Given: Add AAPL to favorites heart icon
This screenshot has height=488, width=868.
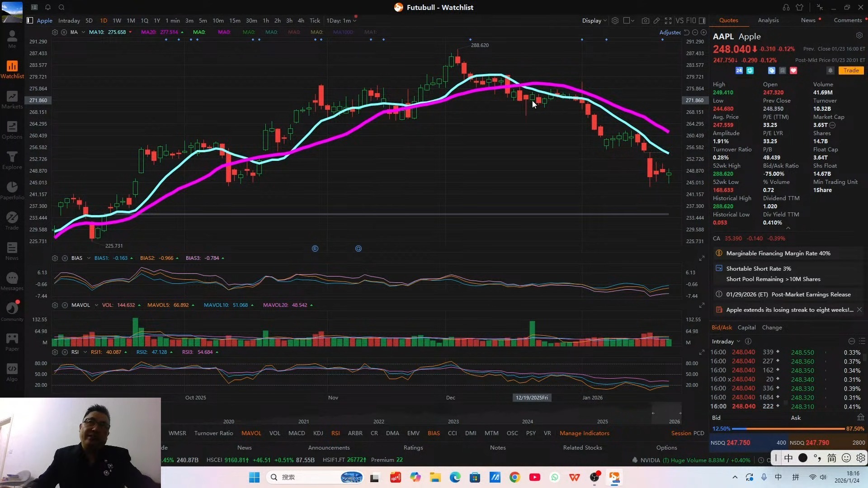Looking at the screenshot, I should point(793,70).
